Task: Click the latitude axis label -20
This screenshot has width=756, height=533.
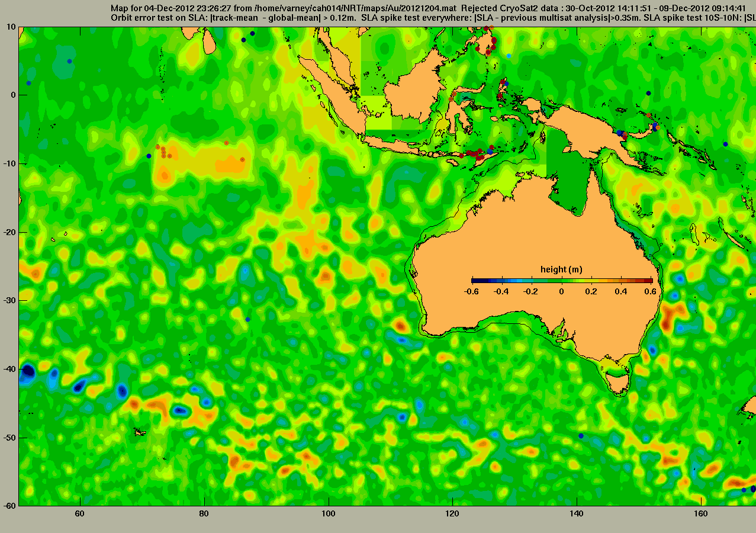Action: tap(10, 232)
